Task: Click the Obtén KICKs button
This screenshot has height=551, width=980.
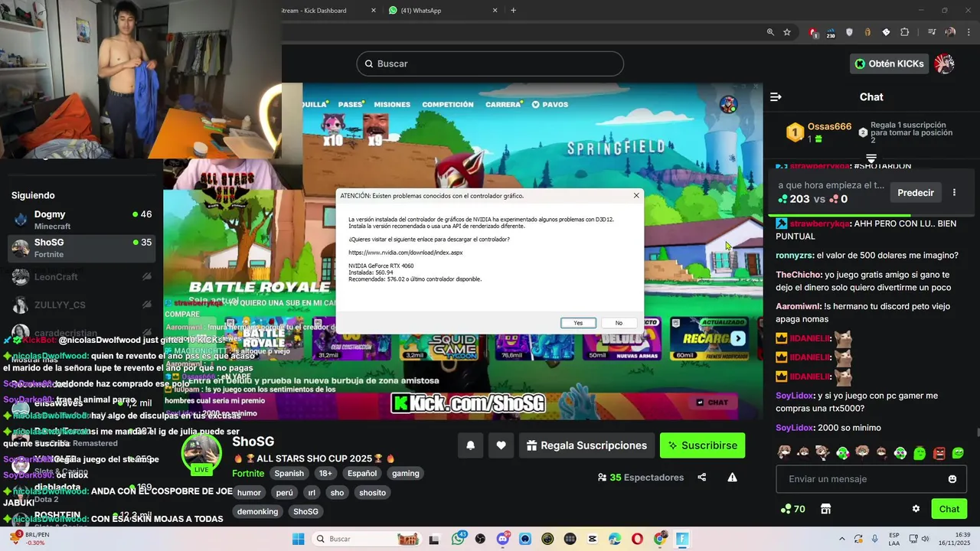Action: 890,64
